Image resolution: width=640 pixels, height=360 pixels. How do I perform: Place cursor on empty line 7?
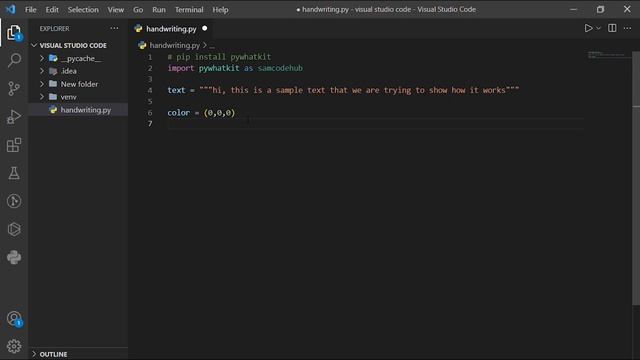(x=376, y=124)
